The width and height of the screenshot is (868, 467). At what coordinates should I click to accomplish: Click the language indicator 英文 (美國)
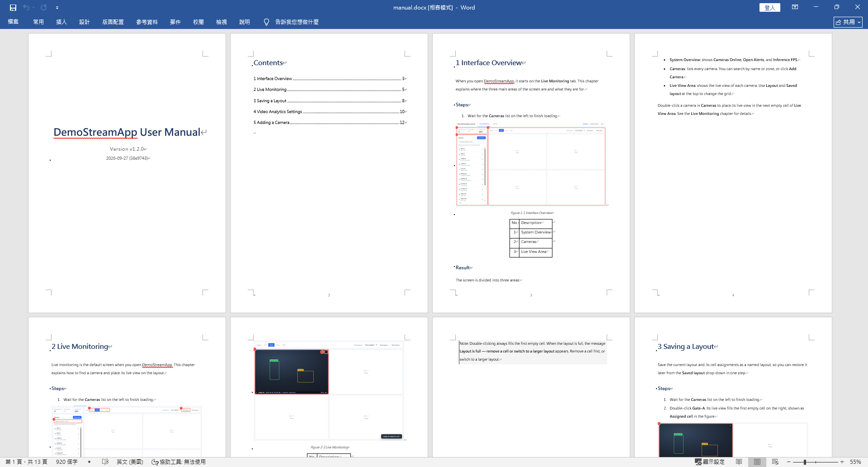130,462
